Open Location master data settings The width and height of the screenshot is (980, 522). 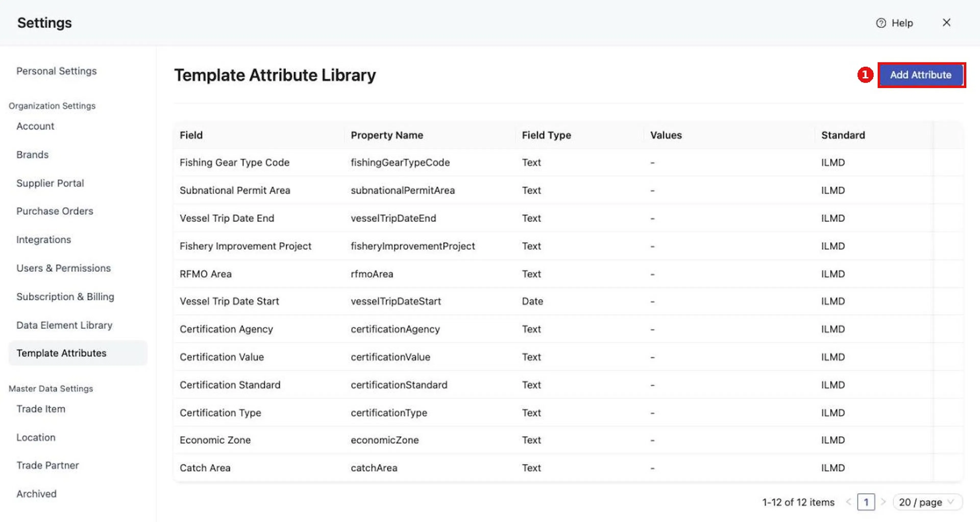(x=36, y=437)
